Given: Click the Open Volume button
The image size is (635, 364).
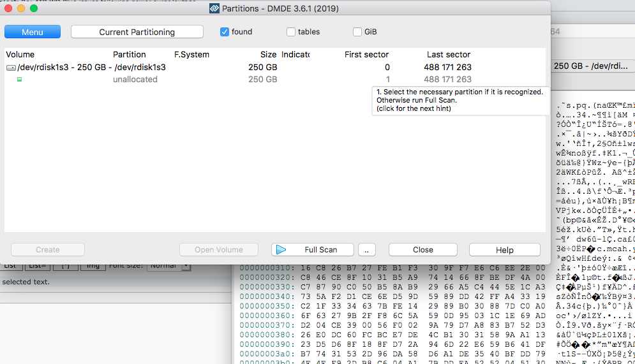Looking at the screenshot, I should pos(219,250).
